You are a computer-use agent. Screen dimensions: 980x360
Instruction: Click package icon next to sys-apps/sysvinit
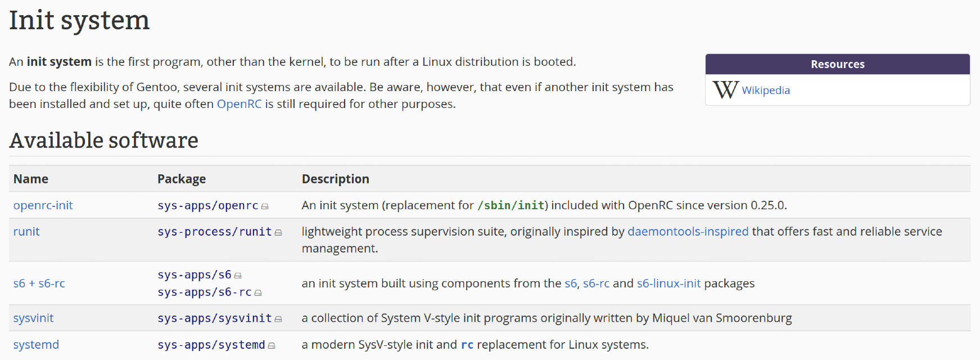(278, 319)
